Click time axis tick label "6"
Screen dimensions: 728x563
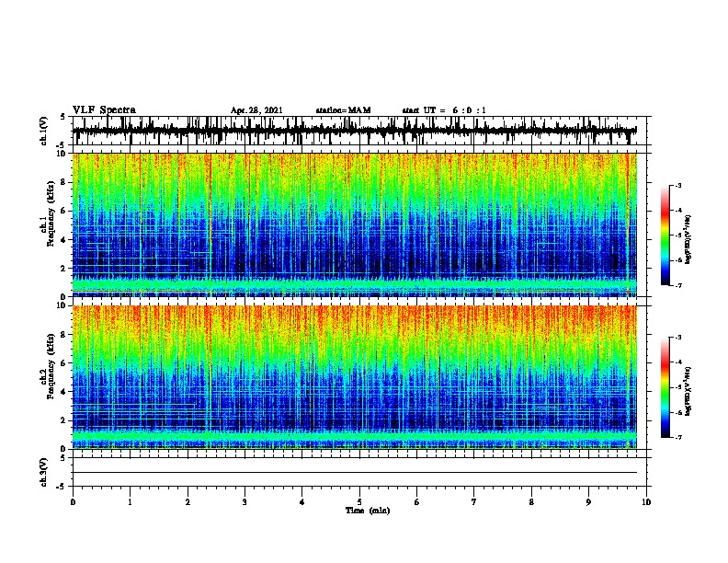(417, 502)
